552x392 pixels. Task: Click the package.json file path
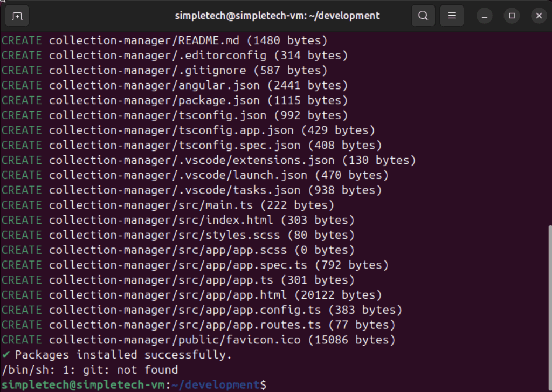tap(154, 100)
